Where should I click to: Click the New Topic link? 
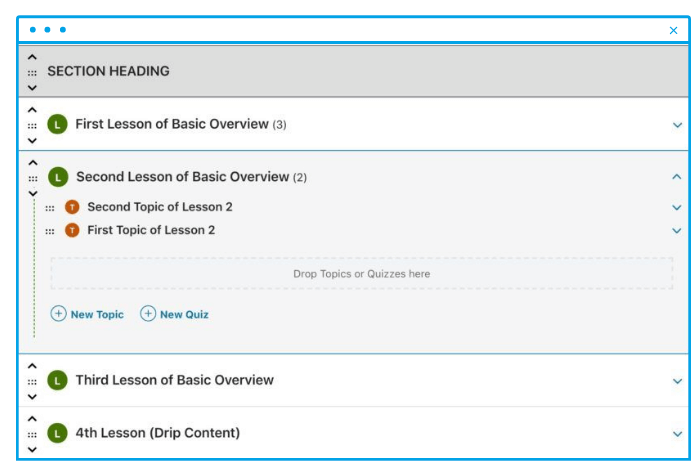click(x=97, y=314)
